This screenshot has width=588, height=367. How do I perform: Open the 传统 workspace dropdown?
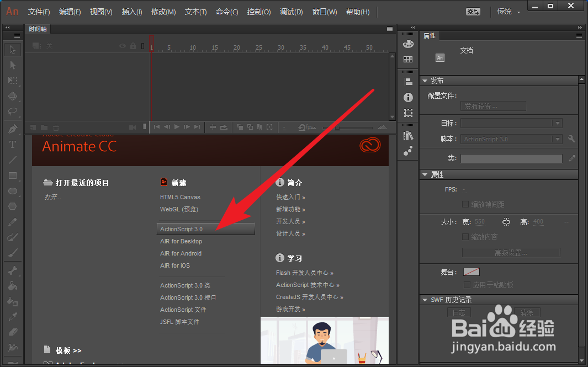pos(508,12)
